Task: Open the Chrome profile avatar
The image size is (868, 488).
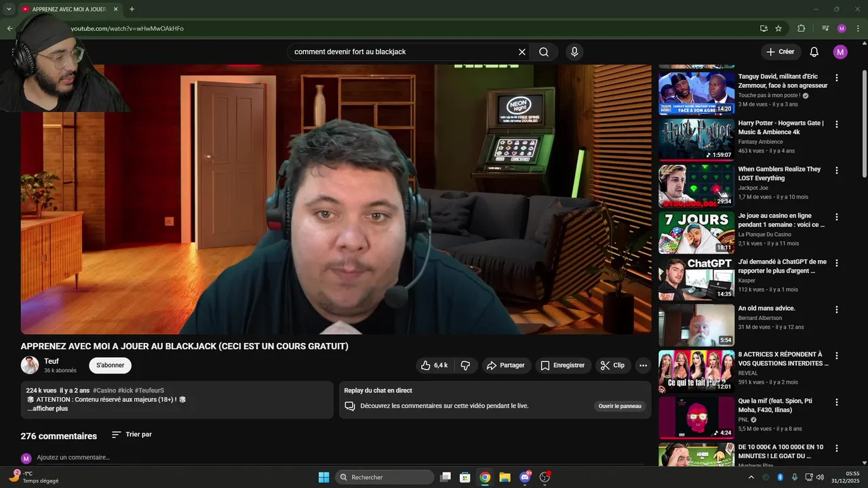Action: coord(842,28)
